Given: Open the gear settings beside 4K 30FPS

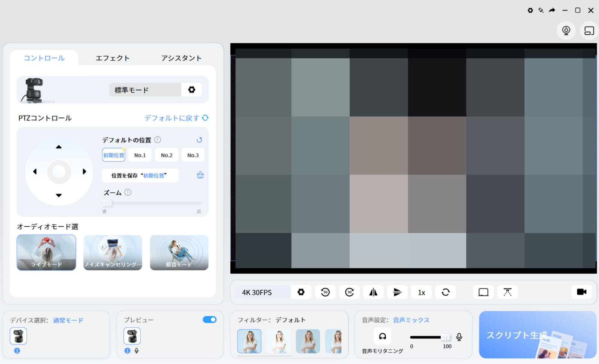Looking at the screenshot, I should click(x=301, y=292).
